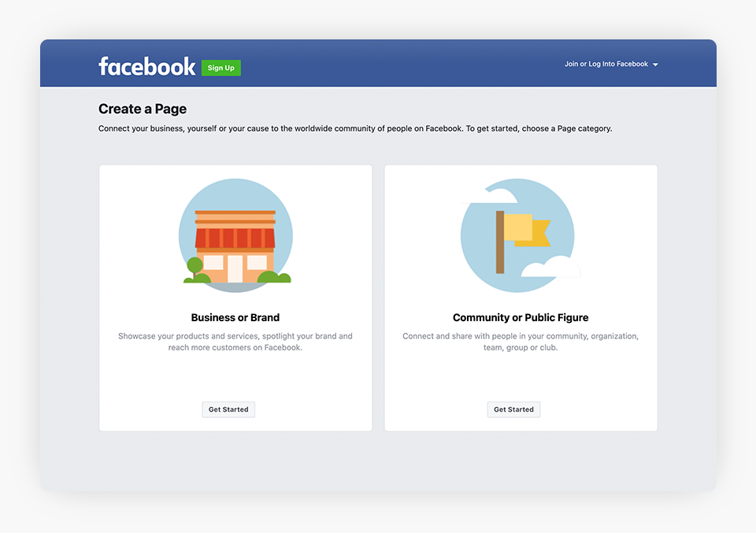Click the Create a Page heading
The image size is (756, 533).
(x=143, y=109)
